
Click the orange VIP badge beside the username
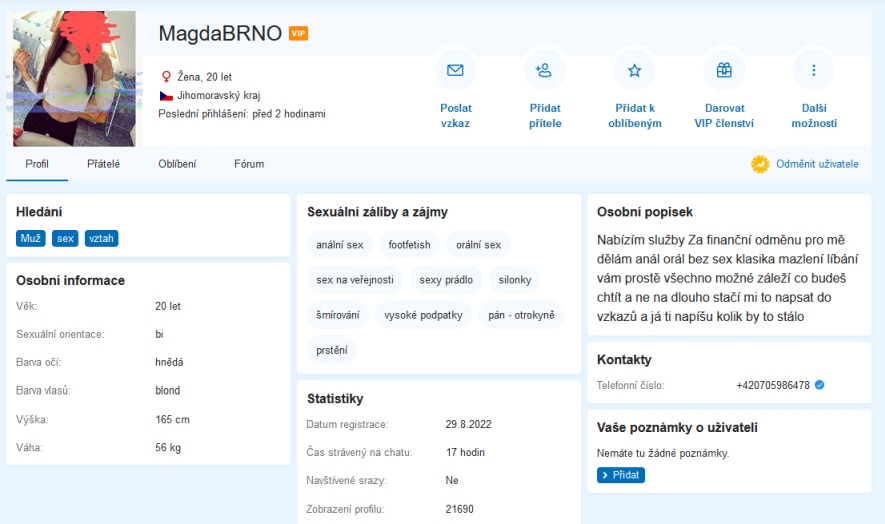298,34
